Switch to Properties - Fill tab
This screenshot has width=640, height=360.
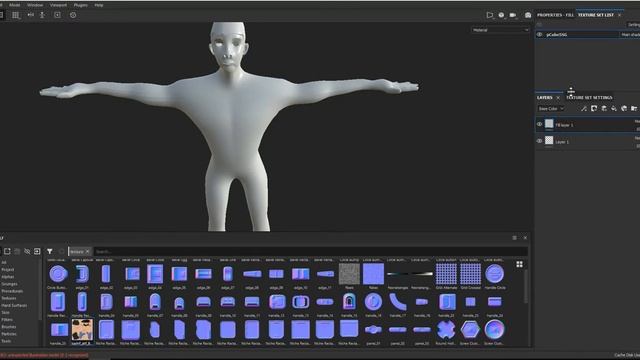pyautogui.click(x=555, y=15)
